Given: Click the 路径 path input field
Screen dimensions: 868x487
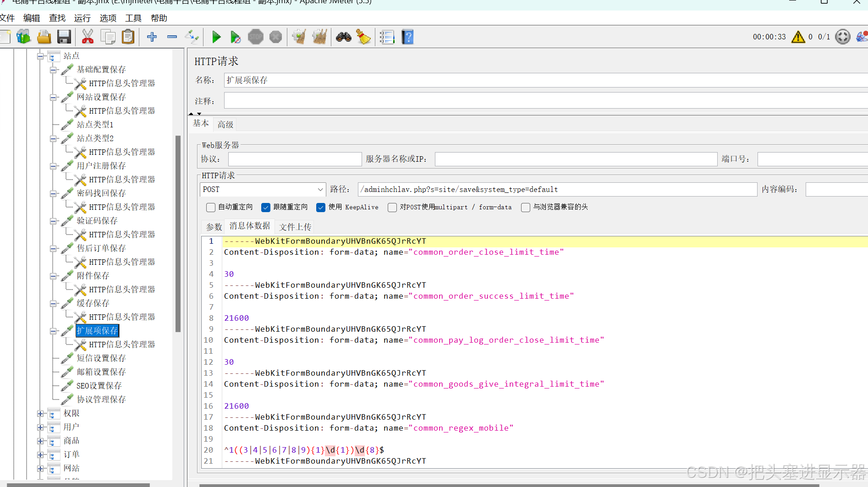Looking at the screenshot, I should [557, 189].
